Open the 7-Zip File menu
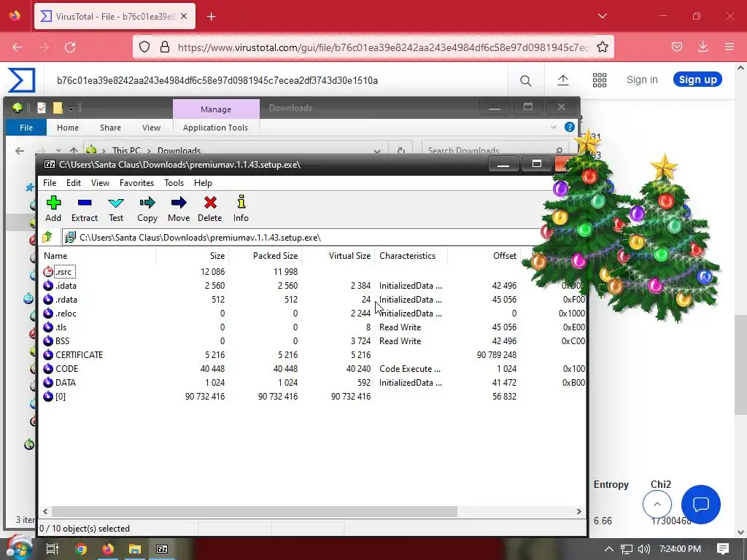 click(x=50, y=183)
